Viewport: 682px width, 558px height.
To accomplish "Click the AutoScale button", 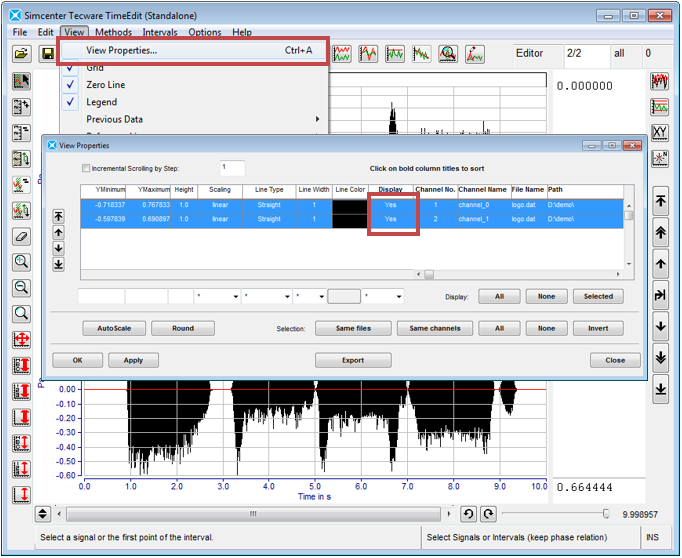I will point(114,328).
